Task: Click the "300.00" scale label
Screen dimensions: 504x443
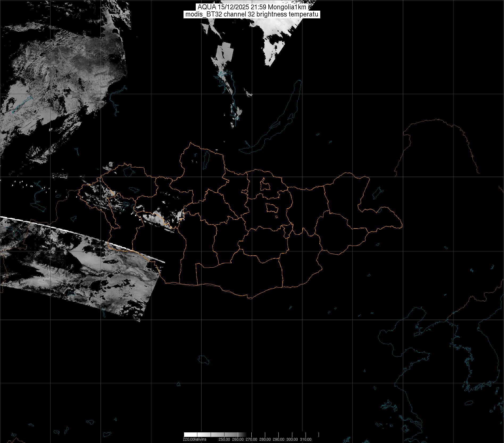Action: click(292, 439)
